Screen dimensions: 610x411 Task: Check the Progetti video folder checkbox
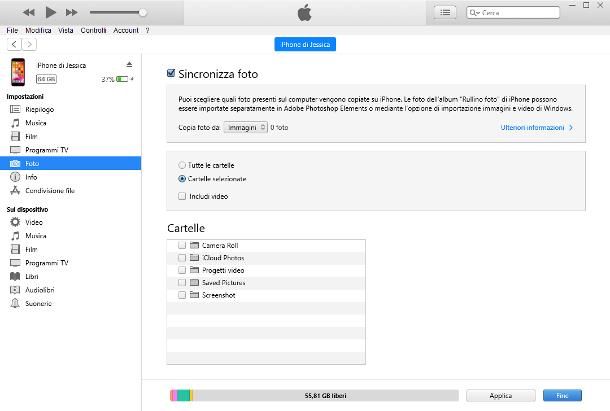pyautogui.click(x=182, y=270)
